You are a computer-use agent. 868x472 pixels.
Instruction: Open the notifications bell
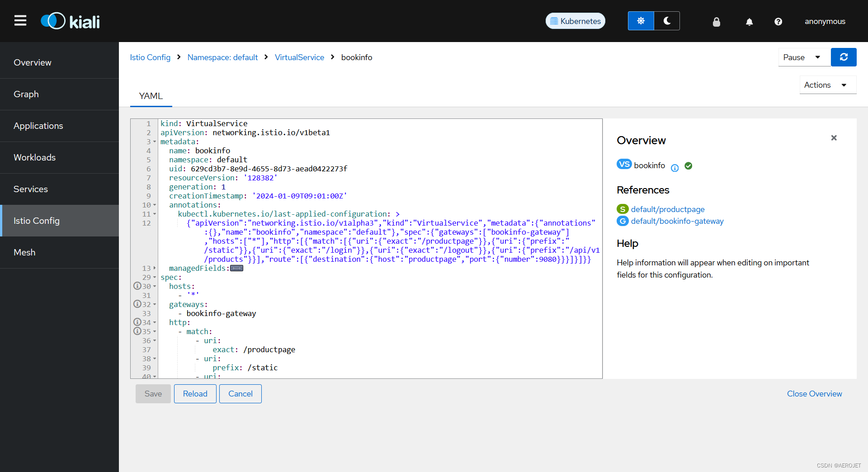tap(749, 22)
